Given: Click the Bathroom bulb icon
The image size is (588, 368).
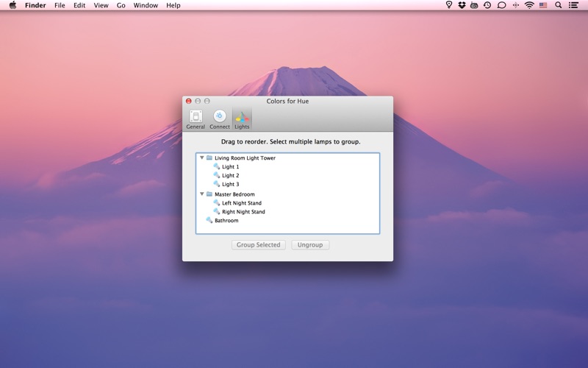Looking at the screenshot, I should (x=209, y=220).
